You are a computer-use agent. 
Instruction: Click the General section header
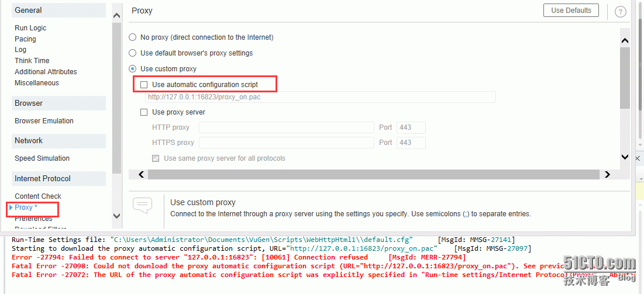(x=58, y=11)
